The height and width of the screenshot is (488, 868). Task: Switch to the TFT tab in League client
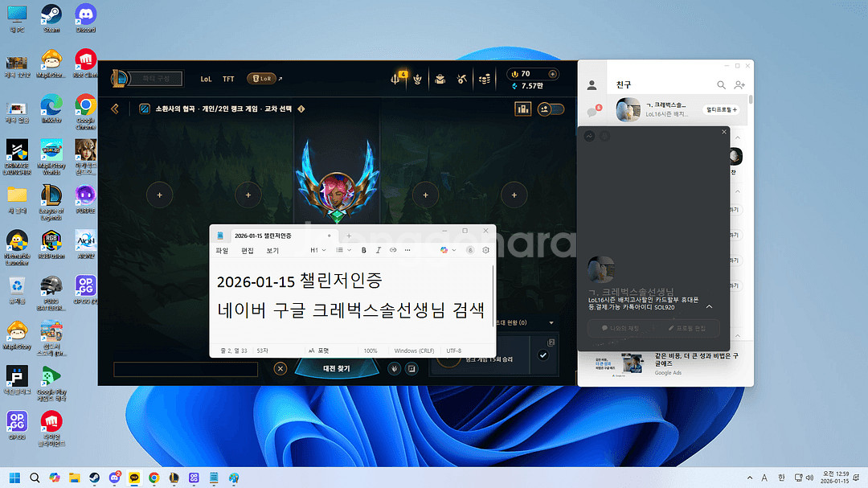coord(228,79)
